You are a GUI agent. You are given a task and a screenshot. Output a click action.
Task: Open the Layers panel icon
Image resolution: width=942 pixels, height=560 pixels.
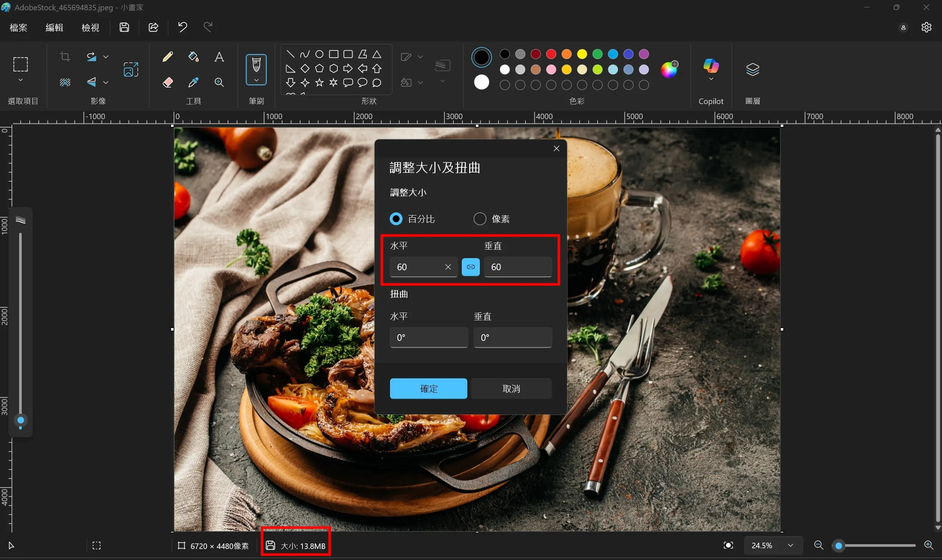click(752, 69)
